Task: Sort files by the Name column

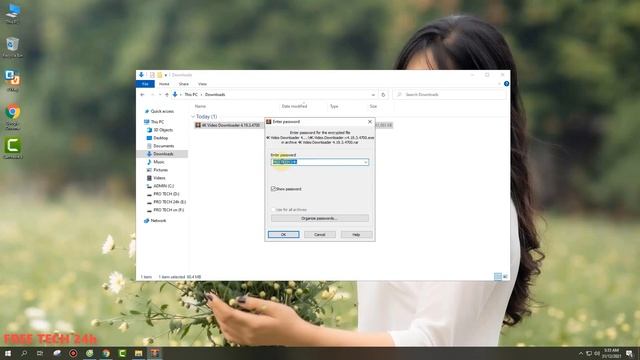Action: [200, 106]
